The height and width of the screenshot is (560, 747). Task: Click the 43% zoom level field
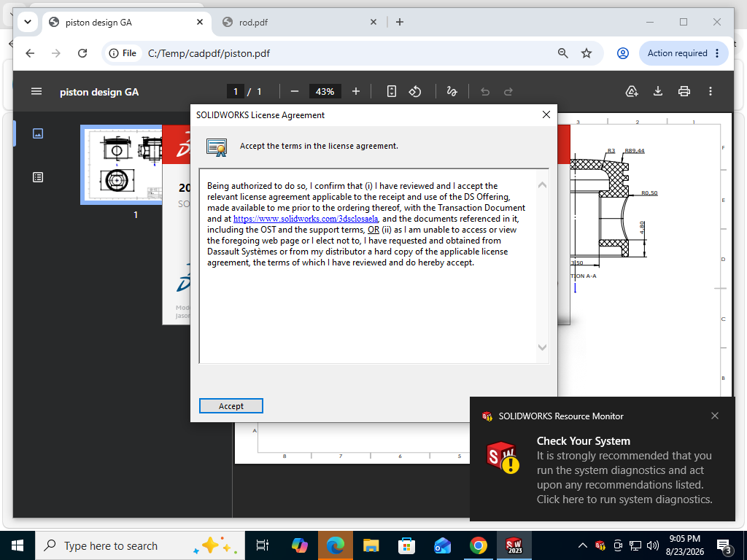[325, 91]
